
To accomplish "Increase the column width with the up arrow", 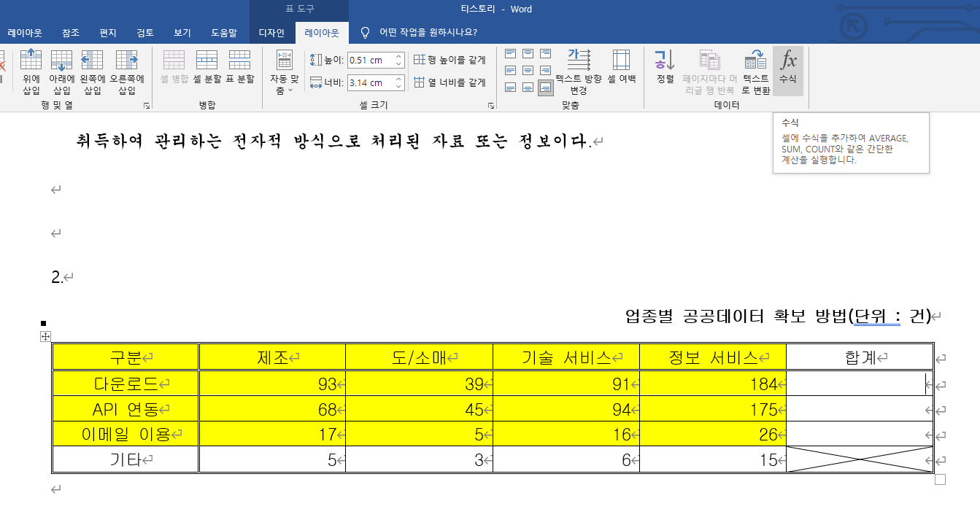I will (x=398, y=79).
